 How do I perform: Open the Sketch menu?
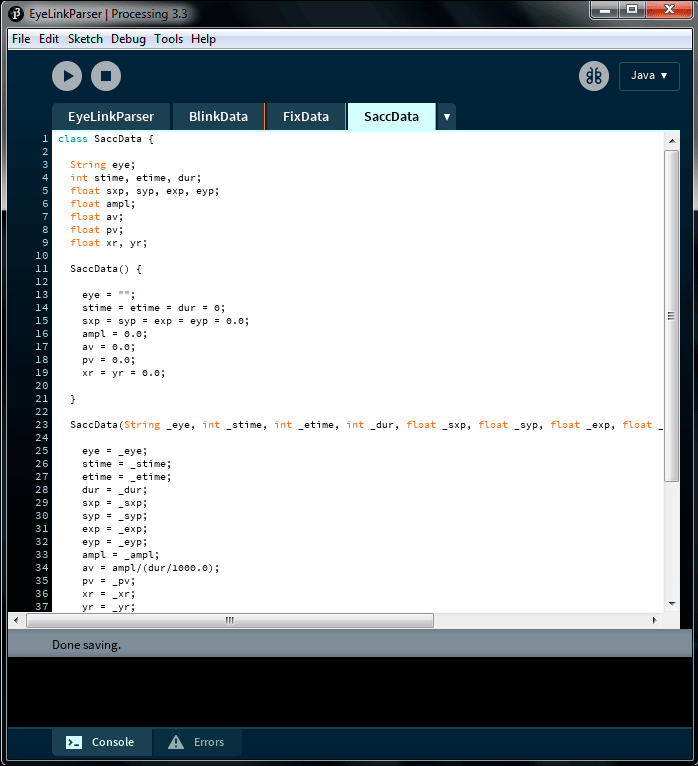pos(85,39)
